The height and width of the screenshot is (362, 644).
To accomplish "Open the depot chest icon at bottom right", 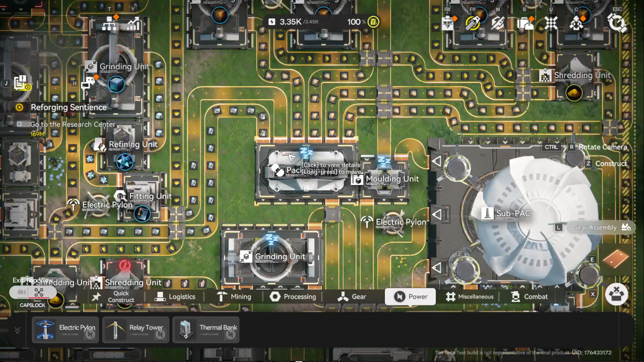I will [616, 294].
